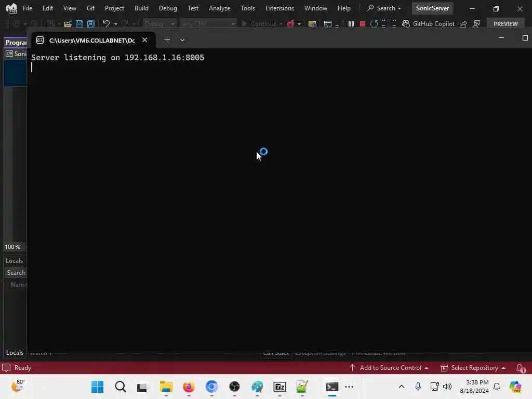This screenshot has height=399, width=532.
Task: Click the Ready status bar text
Action: (23, 368)
